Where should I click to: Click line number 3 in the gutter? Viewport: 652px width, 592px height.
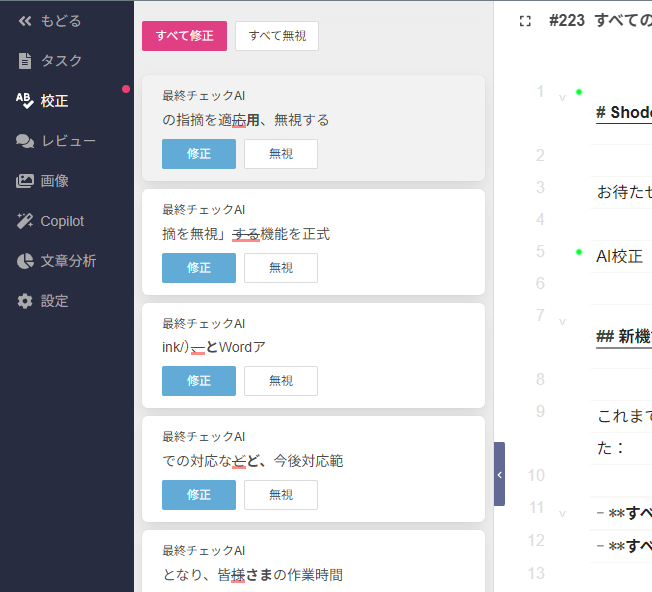tap(540, 187)
